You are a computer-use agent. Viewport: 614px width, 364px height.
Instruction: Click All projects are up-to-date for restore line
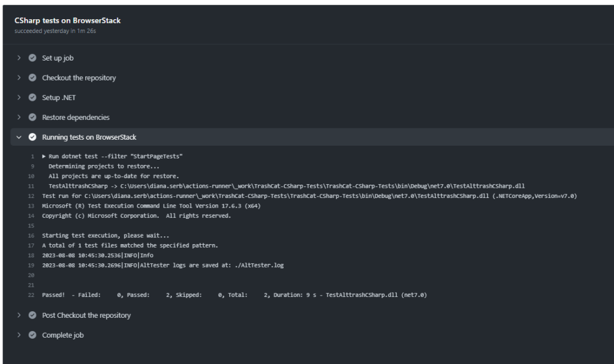click(113, 176)
